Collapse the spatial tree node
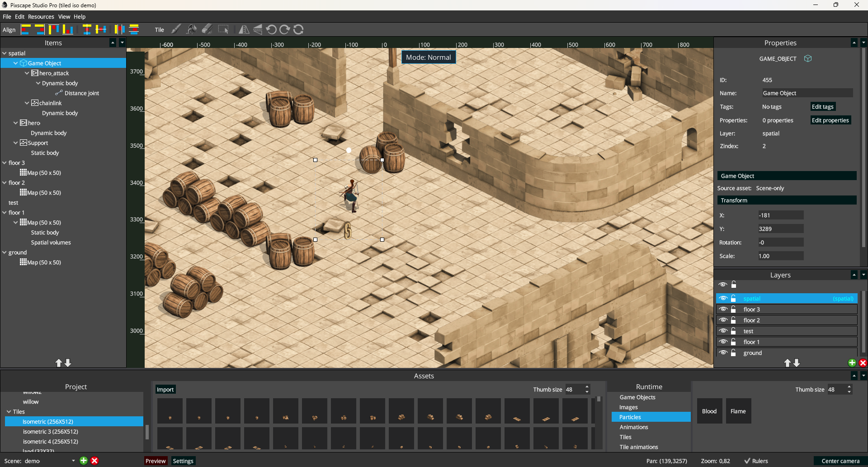868x467 pixels. coord(5,53)
